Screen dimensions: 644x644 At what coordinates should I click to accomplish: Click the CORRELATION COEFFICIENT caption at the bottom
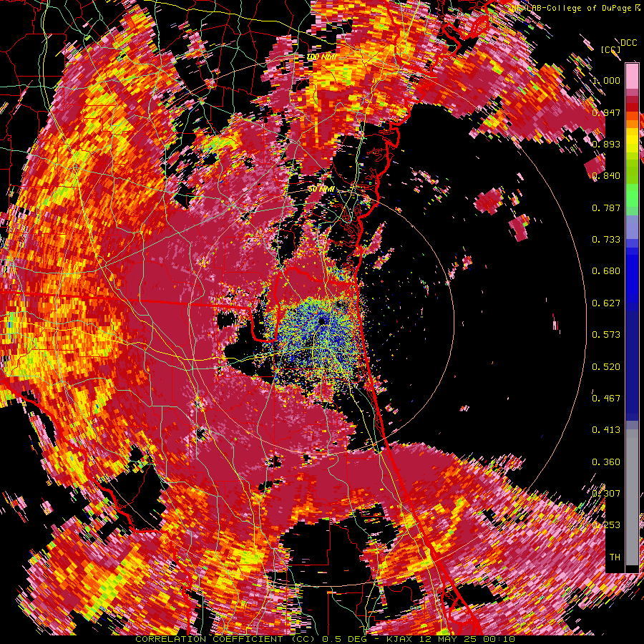pyautogui.click(x=209, y=639)
